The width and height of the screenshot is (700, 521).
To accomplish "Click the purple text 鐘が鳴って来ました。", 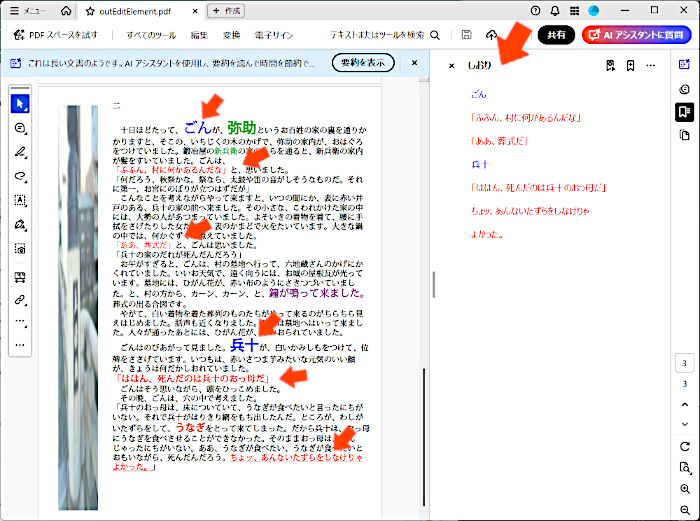I will point(317,293).
